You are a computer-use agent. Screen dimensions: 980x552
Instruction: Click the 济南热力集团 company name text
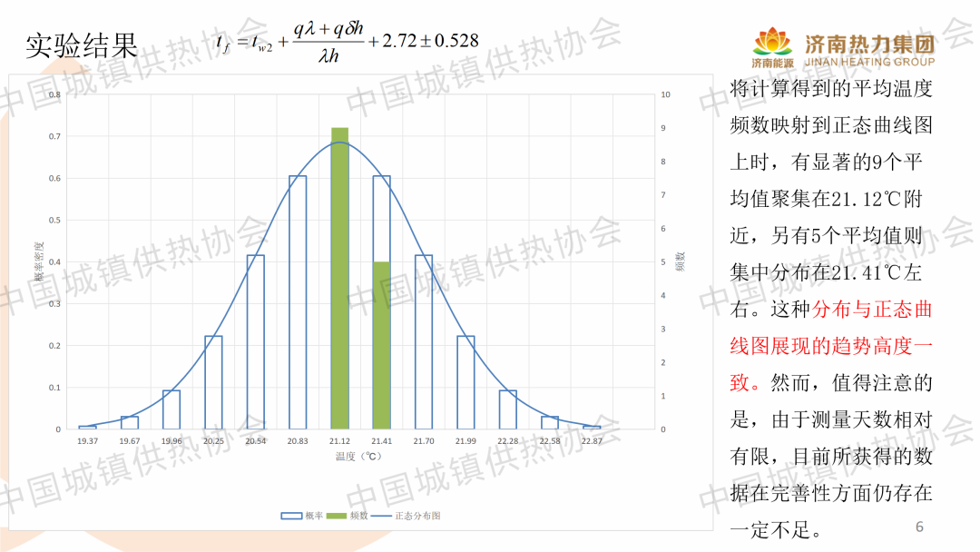coord(869,42)
